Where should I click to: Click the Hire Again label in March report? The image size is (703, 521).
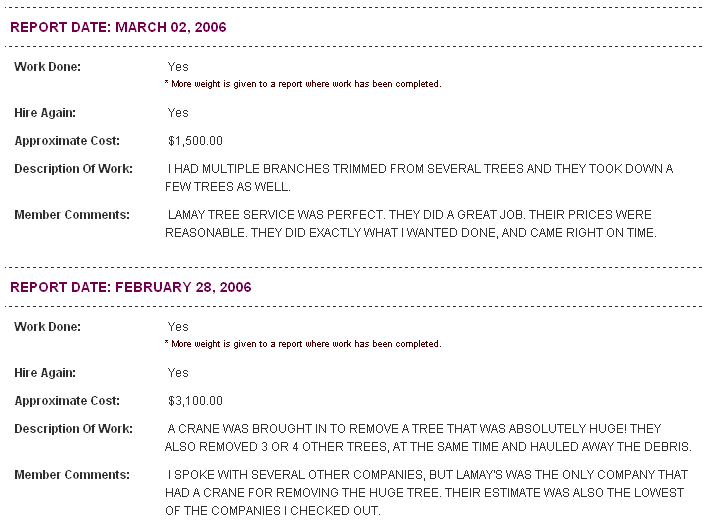pyautogui.click(x=45, y=113)
